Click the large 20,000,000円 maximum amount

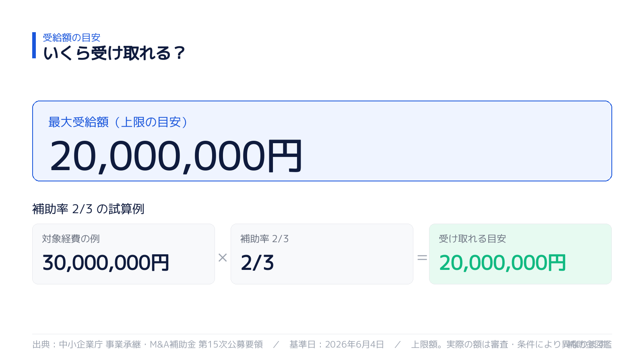pos(176,156)
